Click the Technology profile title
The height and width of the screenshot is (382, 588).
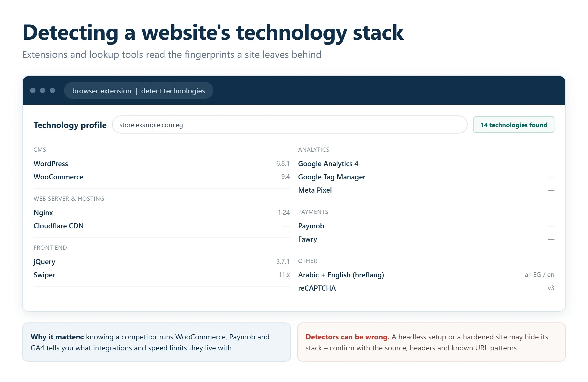(70, 125)
